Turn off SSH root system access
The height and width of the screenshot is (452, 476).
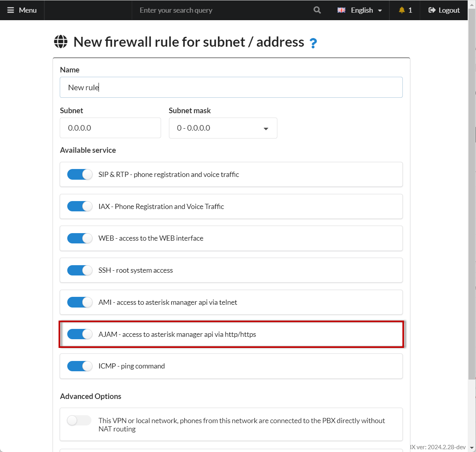pos(80,270)
